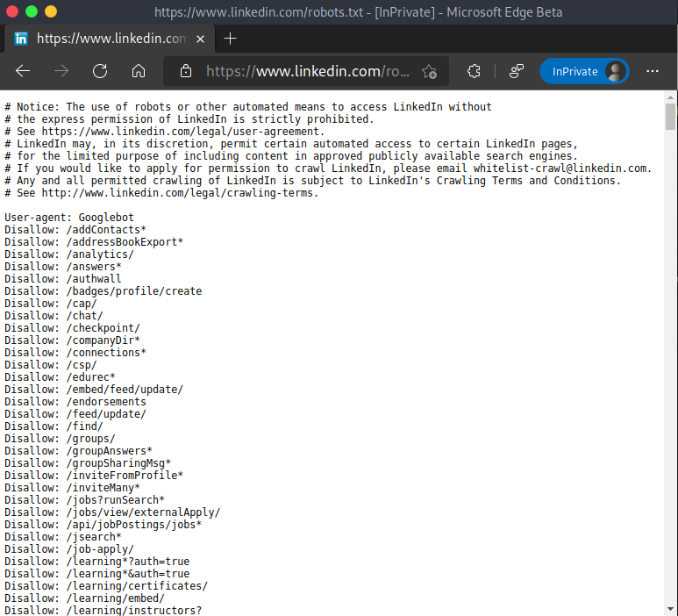Click 'Disallow: /jobs/view/externalApply/' line
The height and width of the screenshot is (616, 678).
tap(112, 512)
